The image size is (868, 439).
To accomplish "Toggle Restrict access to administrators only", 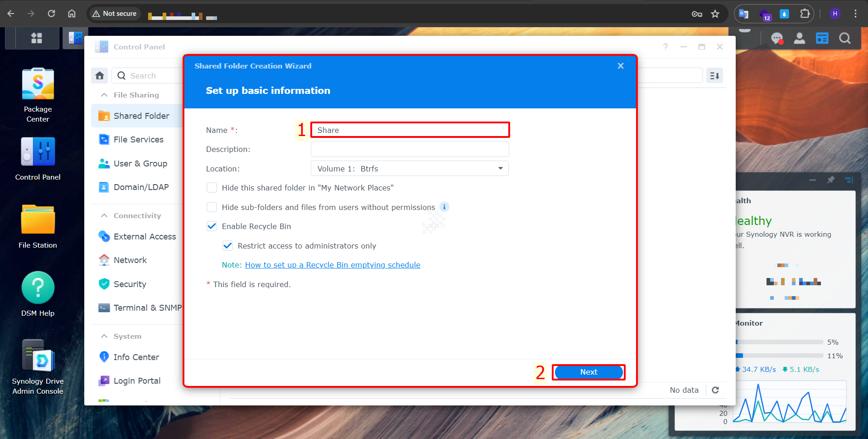I will tap(227, 246).
